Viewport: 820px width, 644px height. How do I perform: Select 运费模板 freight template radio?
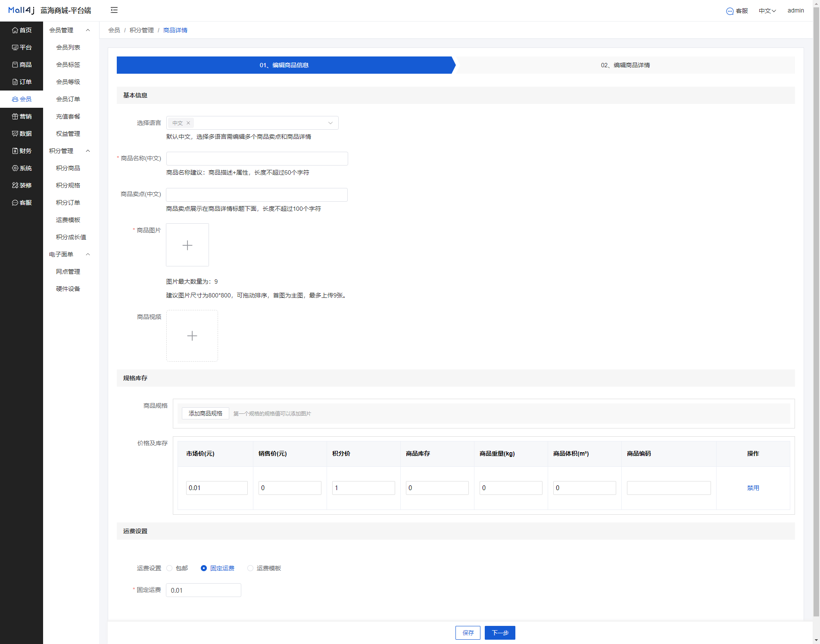pos(250,568)
